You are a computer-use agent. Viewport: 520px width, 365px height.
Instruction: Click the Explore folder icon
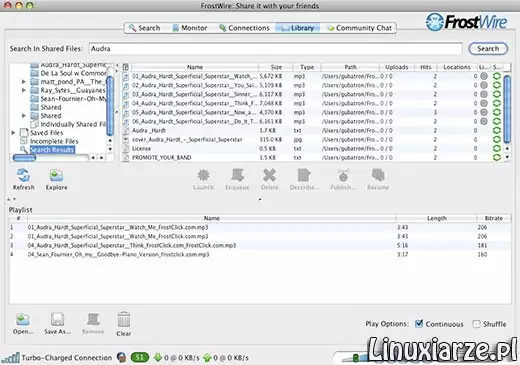tap(56, 175)
